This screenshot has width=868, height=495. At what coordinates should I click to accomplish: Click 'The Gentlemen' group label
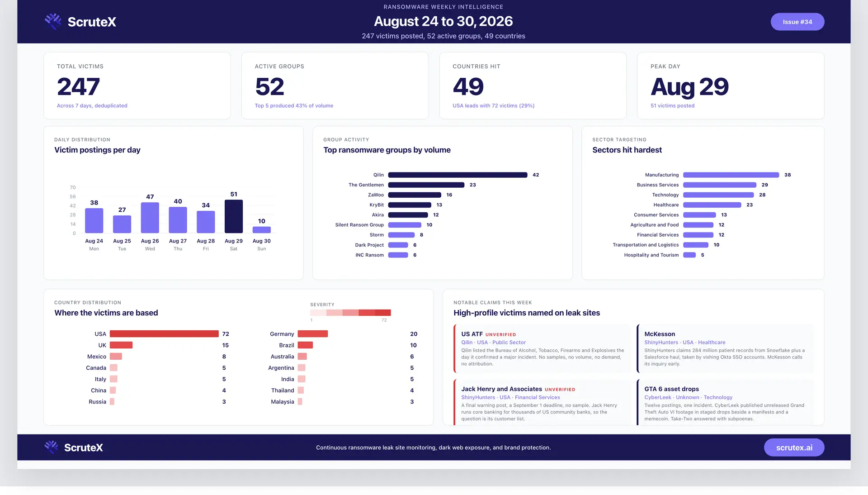tap(366, 185)
